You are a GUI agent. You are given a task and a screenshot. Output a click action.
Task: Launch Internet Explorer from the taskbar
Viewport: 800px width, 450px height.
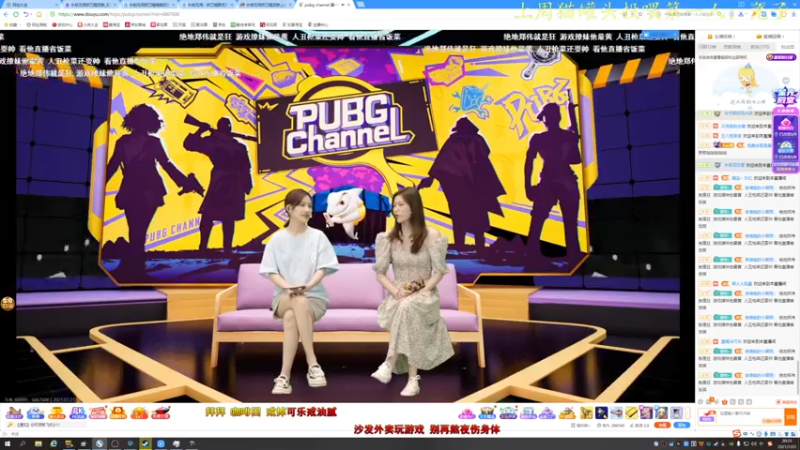[x=54, y=444]
